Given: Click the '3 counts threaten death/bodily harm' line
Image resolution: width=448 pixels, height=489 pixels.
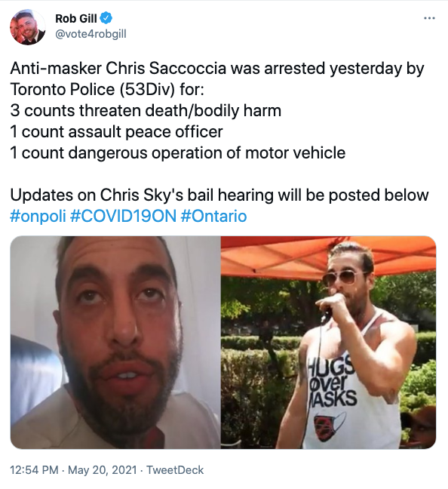Looking at the screenshot, I should (x=146, y=111).
